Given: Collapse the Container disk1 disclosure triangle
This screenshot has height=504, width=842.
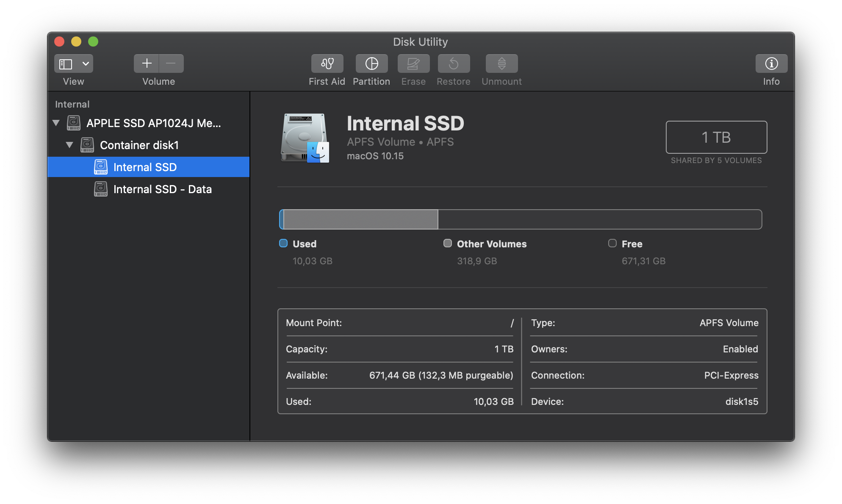Looking at the screenshot, I should [69, 145].
